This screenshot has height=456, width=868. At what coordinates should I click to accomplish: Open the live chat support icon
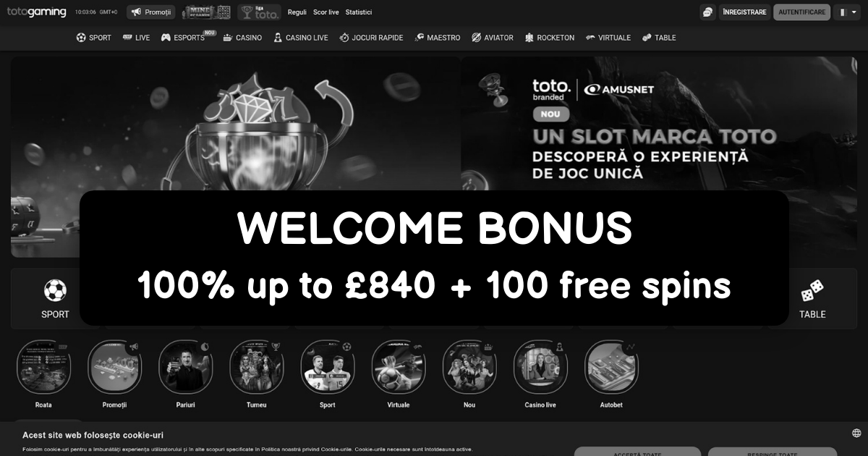point(707,12)
